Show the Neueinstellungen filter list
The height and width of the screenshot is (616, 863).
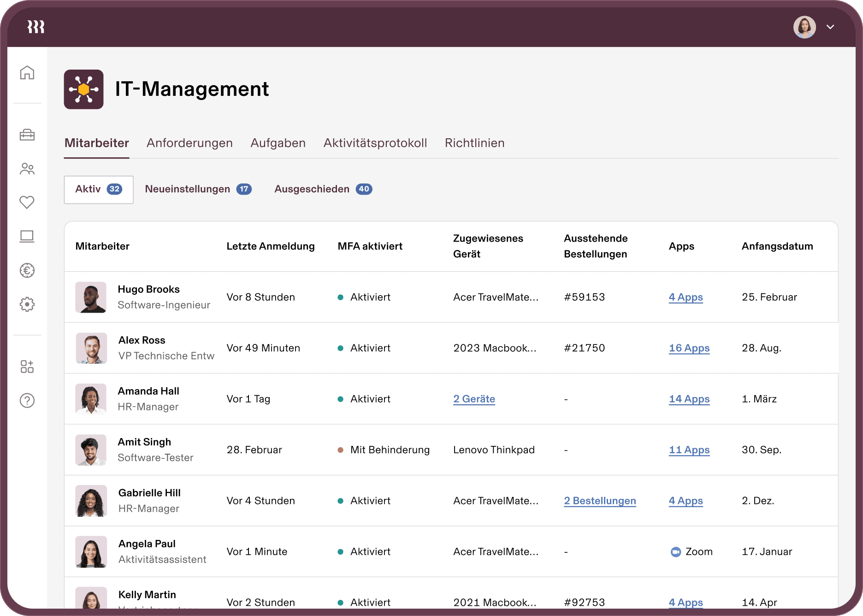[x=198, y=189]
